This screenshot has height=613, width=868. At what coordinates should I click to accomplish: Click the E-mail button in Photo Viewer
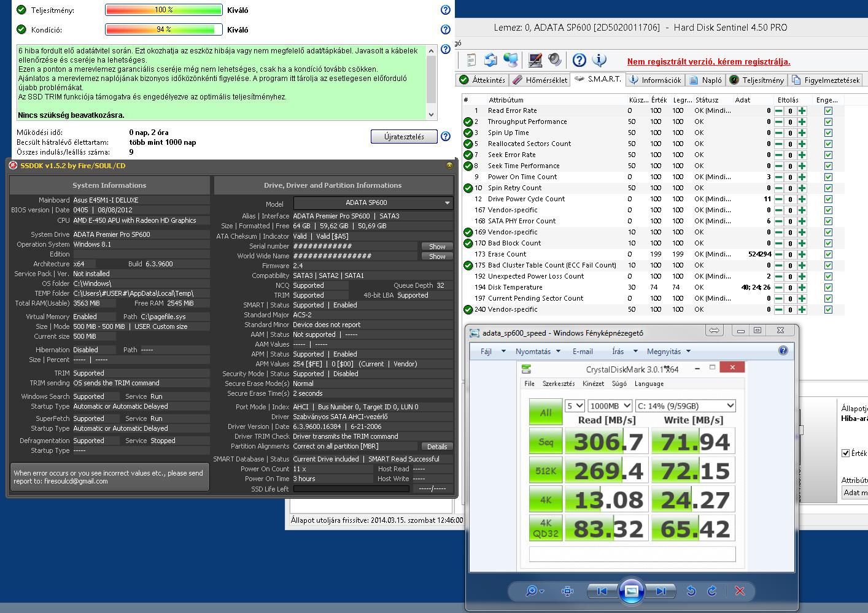point(583,352)
